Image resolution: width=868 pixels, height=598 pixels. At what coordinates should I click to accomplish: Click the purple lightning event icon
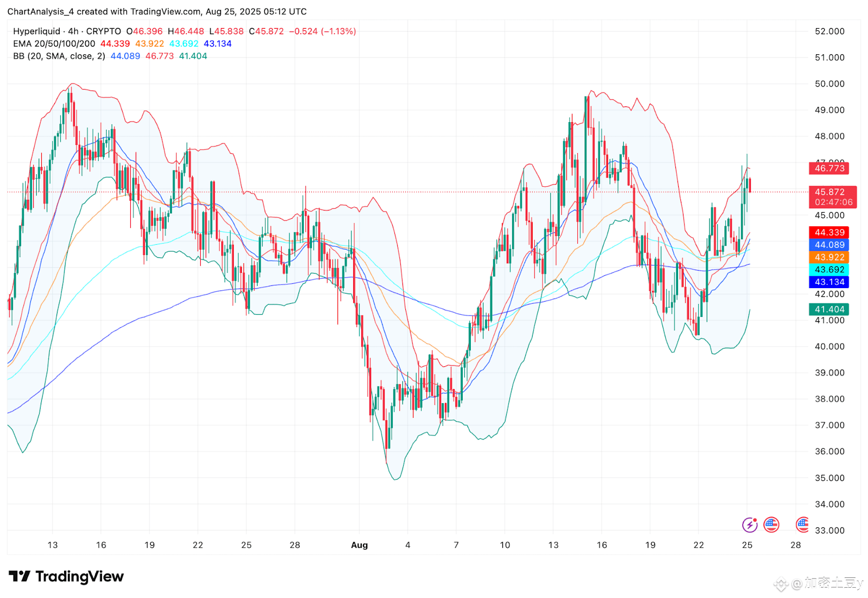click(750, 525)
